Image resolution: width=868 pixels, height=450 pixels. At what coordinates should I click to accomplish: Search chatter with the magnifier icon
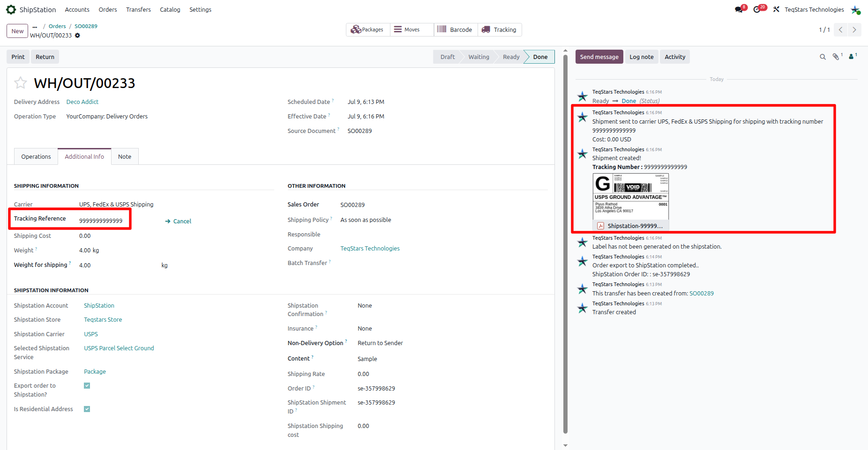pyautogui.click(x=823, y=57)
